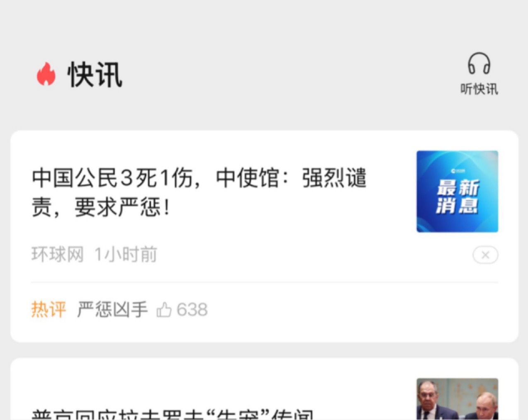Tap the 热评 orange label

coord(49,310)
